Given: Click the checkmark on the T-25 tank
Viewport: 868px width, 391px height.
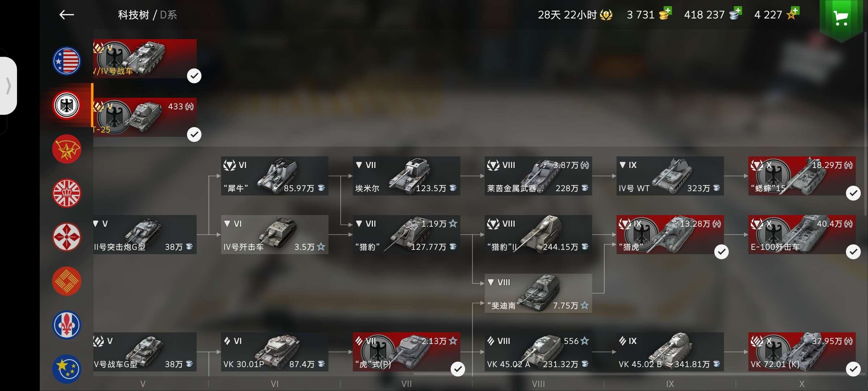Looking at the screenshot, I should [x=194, y=134].
